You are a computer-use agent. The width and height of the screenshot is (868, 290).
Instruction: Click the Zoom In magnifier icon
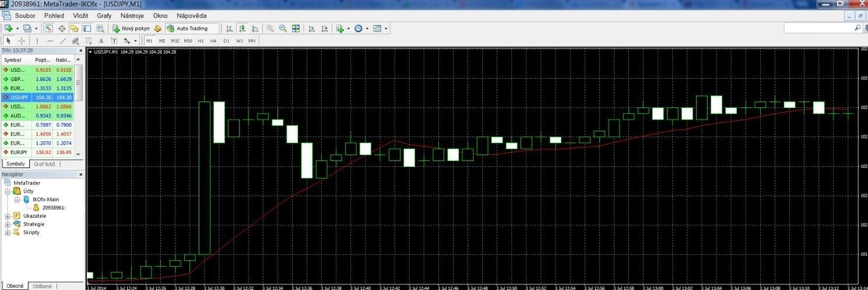coord(270,28)
